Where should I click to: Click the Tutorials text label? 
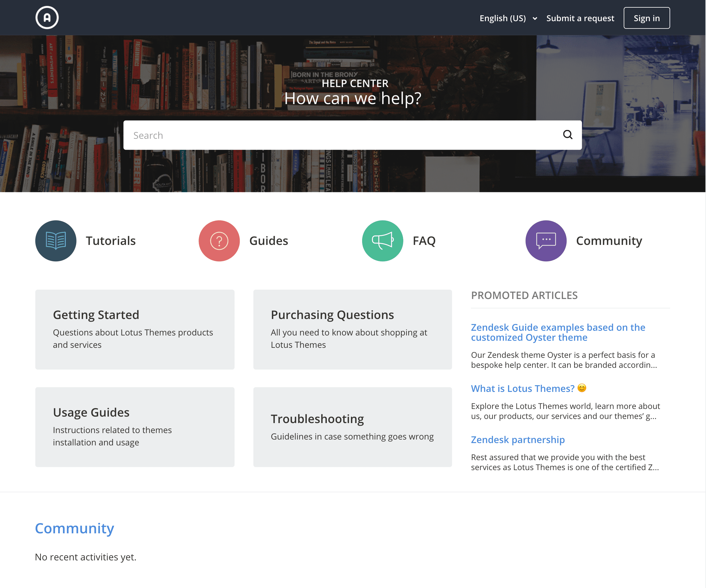[111, 240]
